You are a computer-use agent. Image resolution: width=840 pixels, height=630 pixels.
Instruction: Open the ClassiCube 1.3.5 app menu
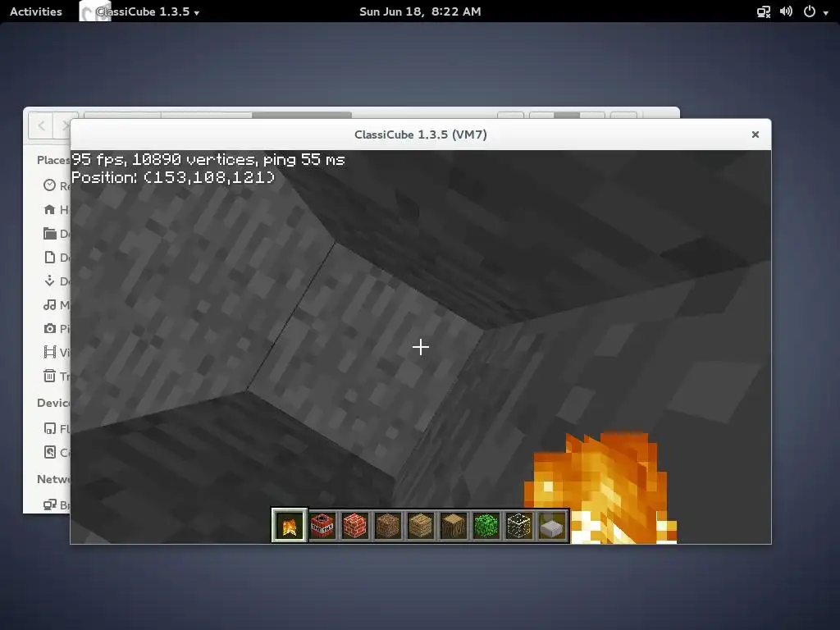tap(140, 11)
